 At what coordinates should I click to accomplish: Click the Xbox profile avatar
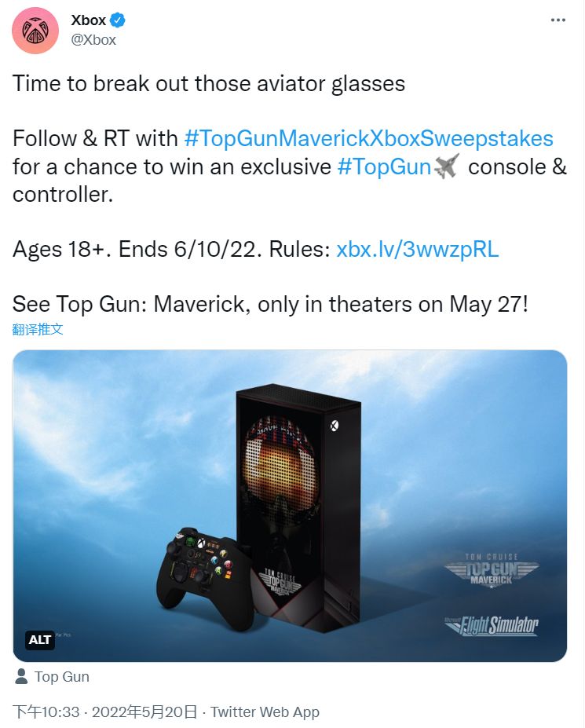pyautogui.click(x=35, y=31)
